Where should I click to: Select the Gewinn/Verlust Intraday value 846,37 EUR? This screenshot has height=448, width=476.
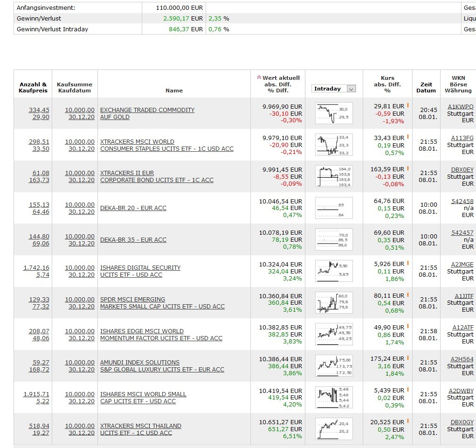pyautogui.click(x=186, y=29)
